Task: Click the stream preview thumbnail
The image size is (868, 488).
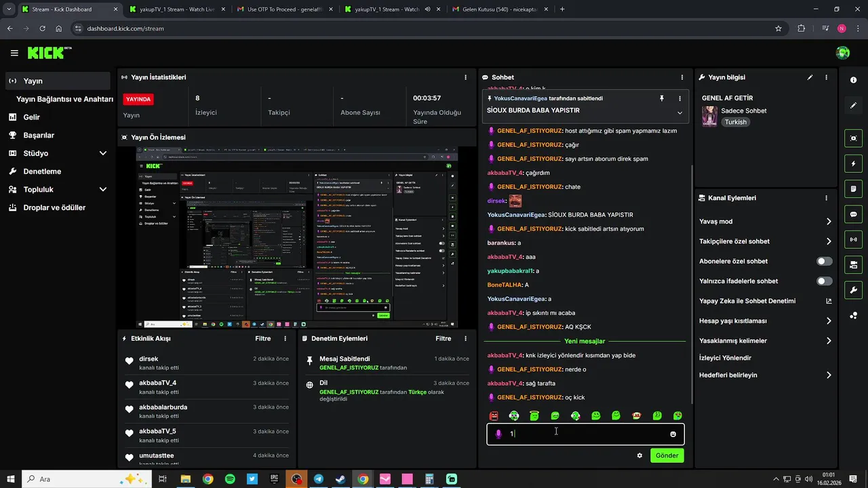Action: 296,237
